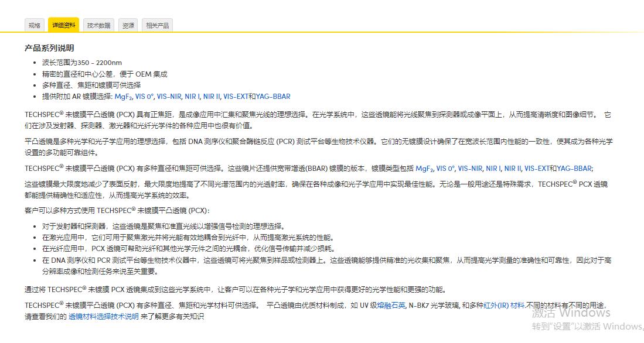Open the MgF₂ link in the BBAR paragraph

point(424,168)
